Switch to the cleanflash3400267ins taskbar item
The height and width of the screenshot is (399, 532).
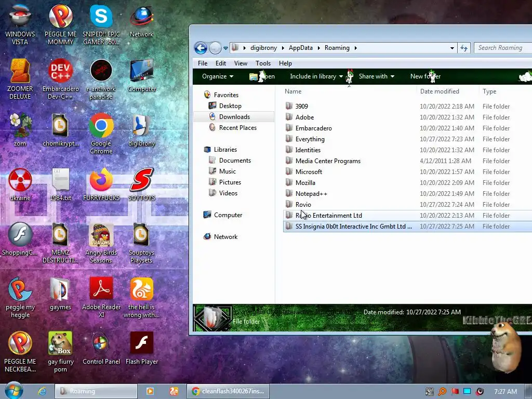[228, 391]
